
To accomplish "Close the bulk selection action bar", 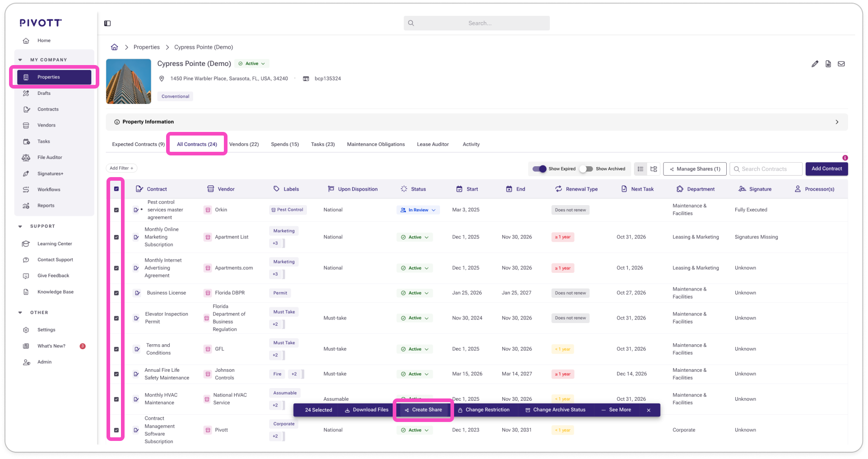I will pyautogui.click(x=649, y=410).
